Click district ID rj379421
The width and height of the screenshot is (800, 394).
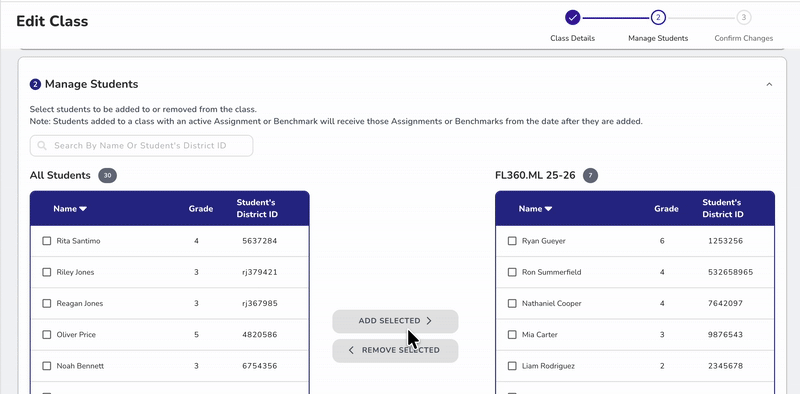[260, 273]
